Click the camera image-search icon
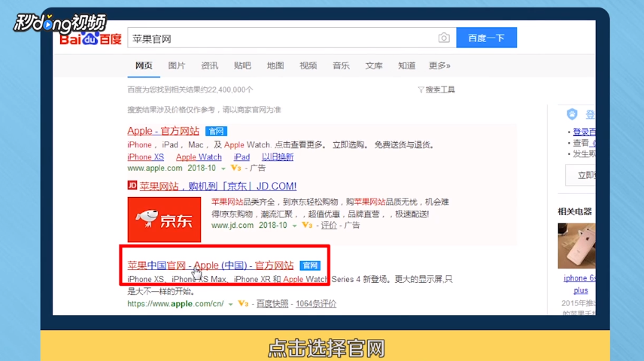Screen dimensions: 644x361 tap(444, 38)
